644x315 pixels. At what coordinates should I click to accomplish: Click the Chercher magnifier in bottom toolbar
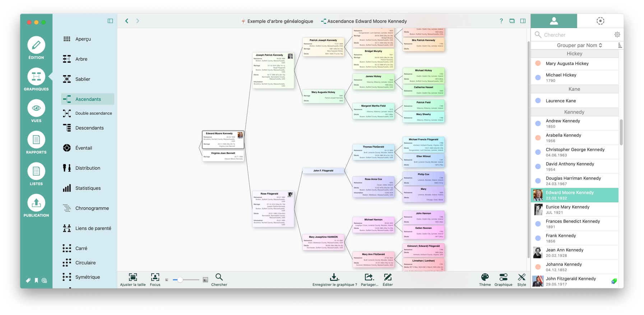[x=219, y=280]
